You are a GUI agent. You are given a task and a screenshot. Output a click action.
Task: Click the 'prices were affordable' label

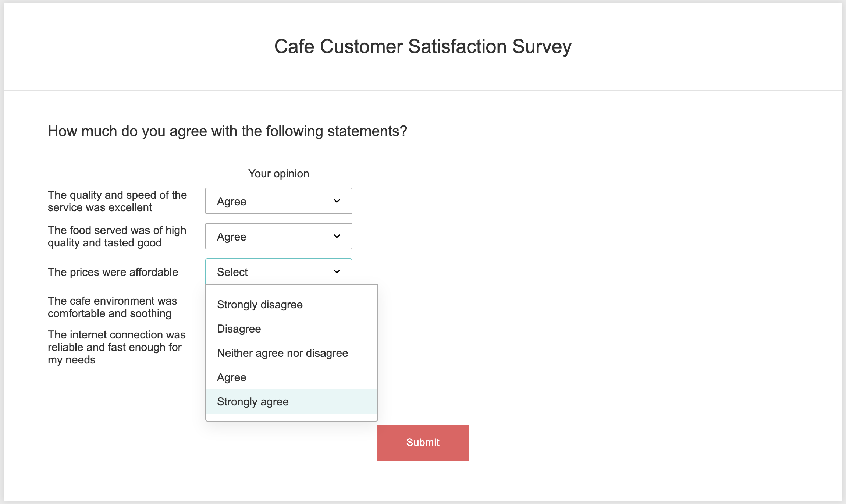point(113,272)
